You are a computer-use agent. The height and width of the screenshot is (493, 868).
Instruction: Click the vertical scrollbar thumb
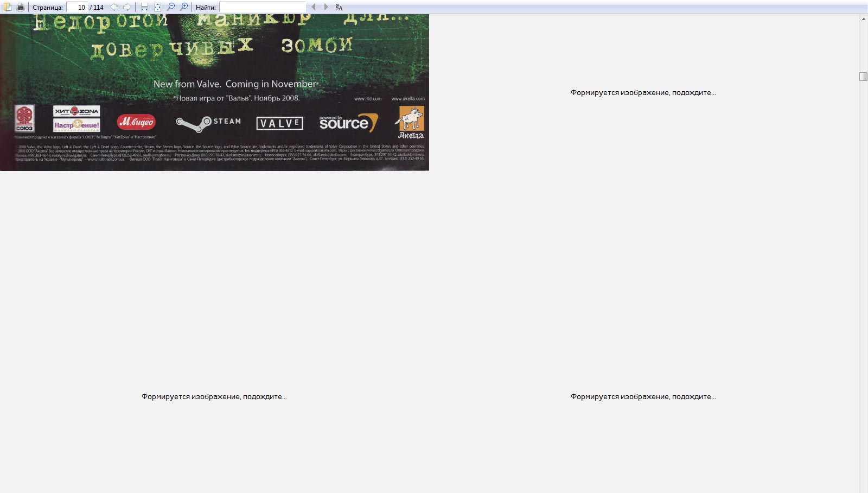click(x=864, y=77)
